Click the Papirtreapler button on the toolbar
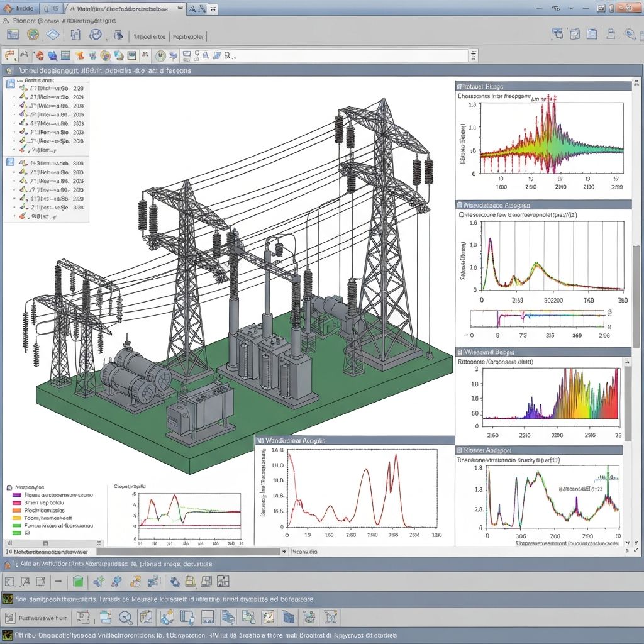The image size is (644, 644). tap(187, 36)
